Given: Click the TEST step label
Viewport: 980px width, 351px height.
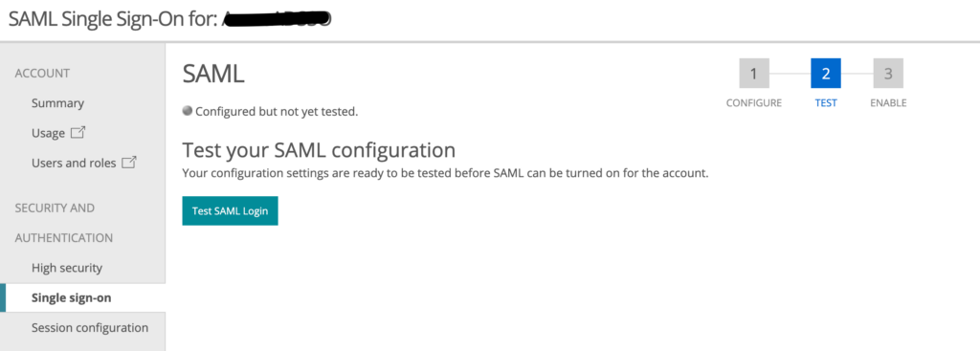Looking at the screenshot, I should tap(826, 103).
